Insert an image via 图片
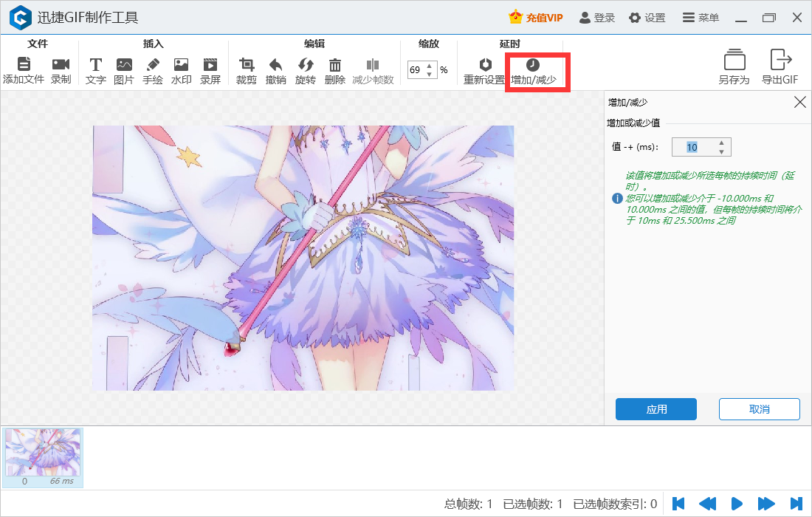This screenshot has width=812, height=517. click(x=124, y=70)
